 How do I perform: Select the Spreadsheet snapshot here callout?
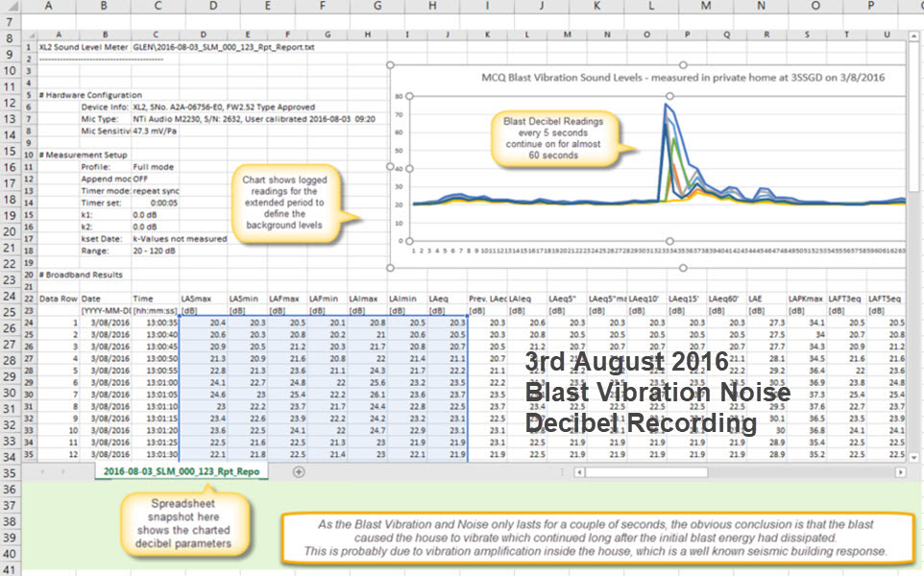pos(183,523)
